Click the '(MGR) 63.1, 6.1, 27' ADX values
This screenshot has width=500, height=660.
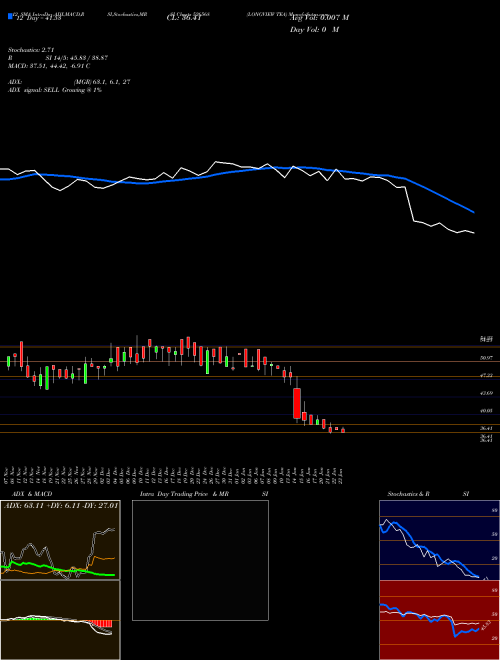pos(101,82)
